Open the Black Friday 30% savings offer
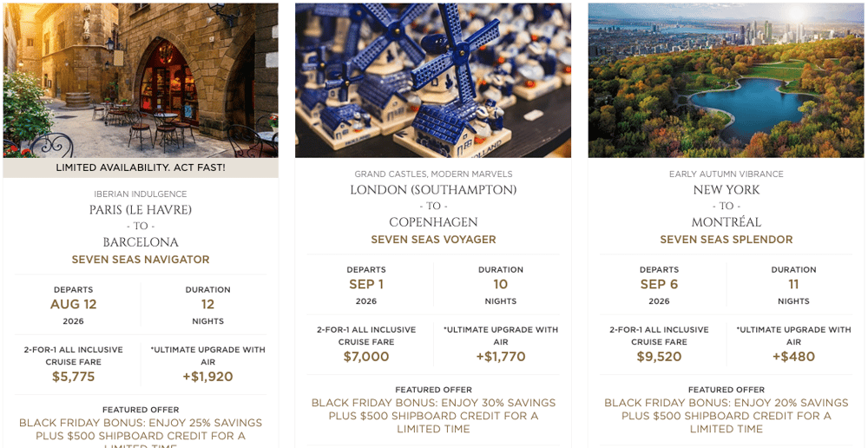Screen dimensions: 868x448 click(x=433, y=416)
